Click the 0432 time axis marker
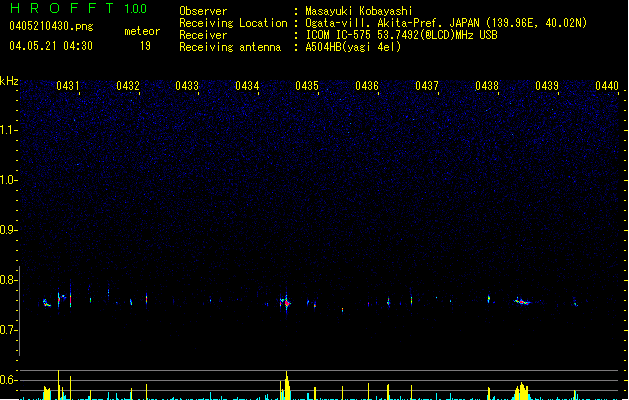 coord(128,86)
